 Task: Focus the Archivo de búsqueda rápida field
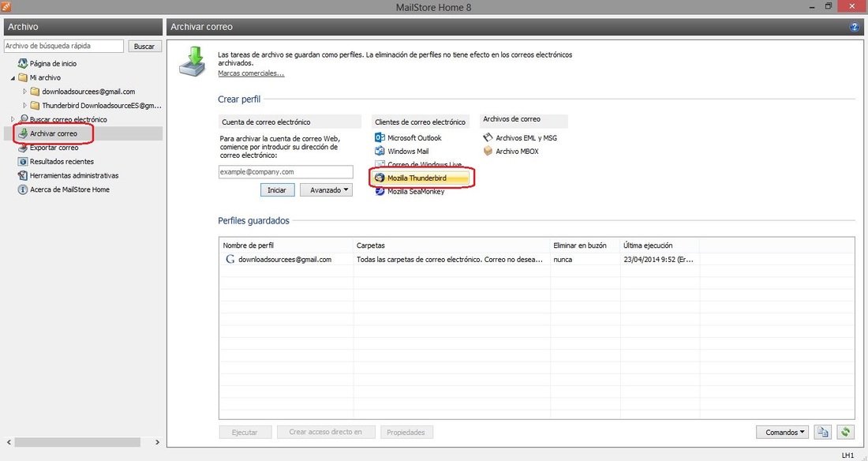pyautogui.click(x=64, y=46)
